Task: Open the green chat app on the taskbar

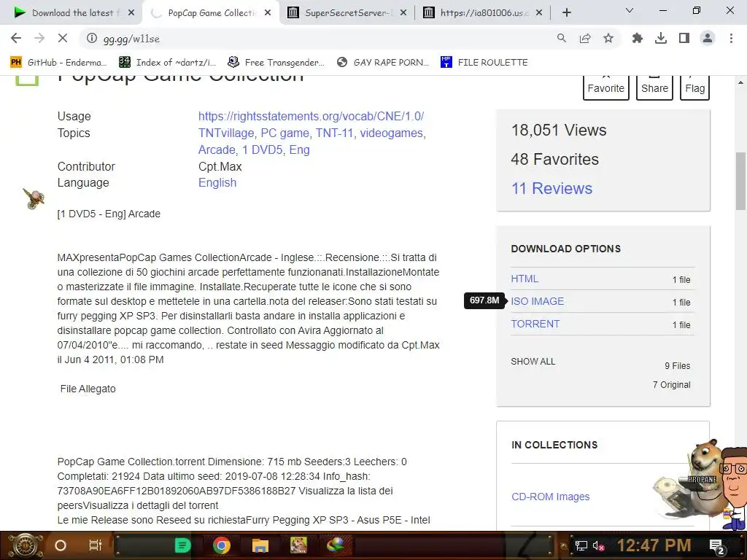Action: pyautogui.click(x=182, y=545)
